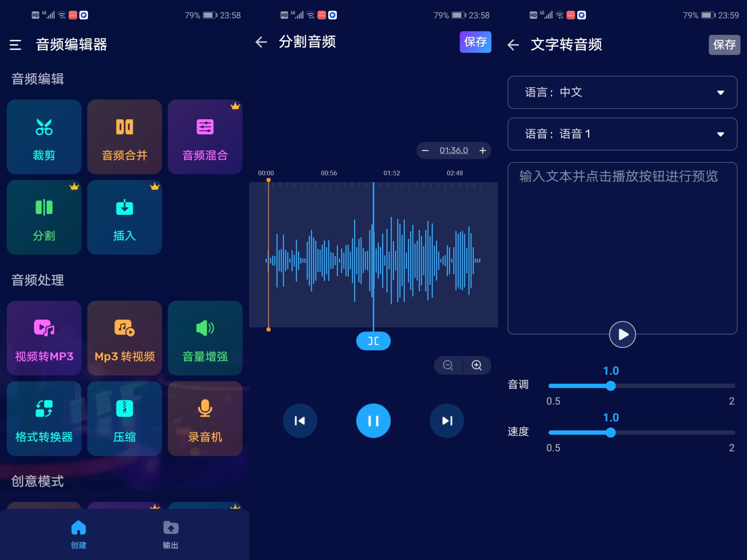
Task: Adjust the 音调 pitch slider handle
Action: [x=610, y=386]
